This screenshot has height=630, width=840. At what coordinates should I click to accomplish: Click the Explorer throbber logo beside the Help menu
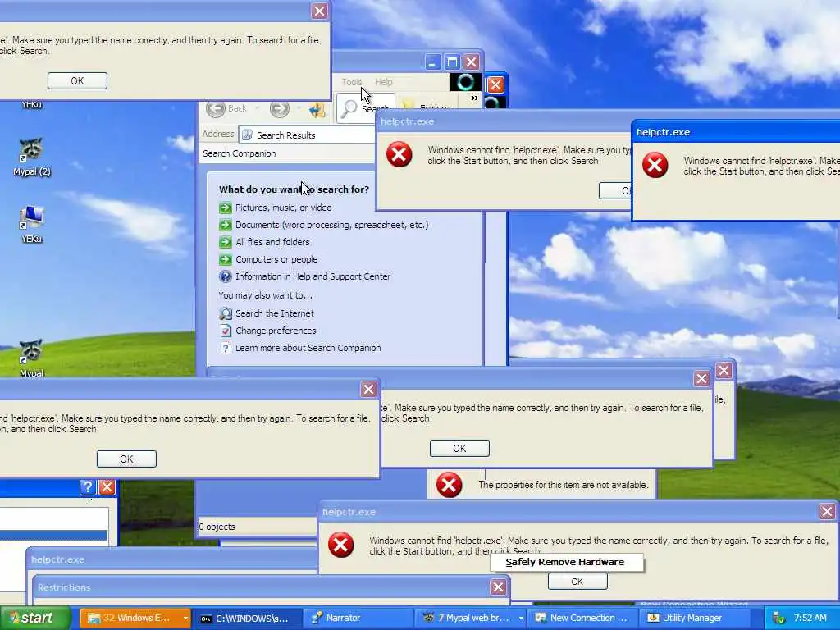point(465,82)
